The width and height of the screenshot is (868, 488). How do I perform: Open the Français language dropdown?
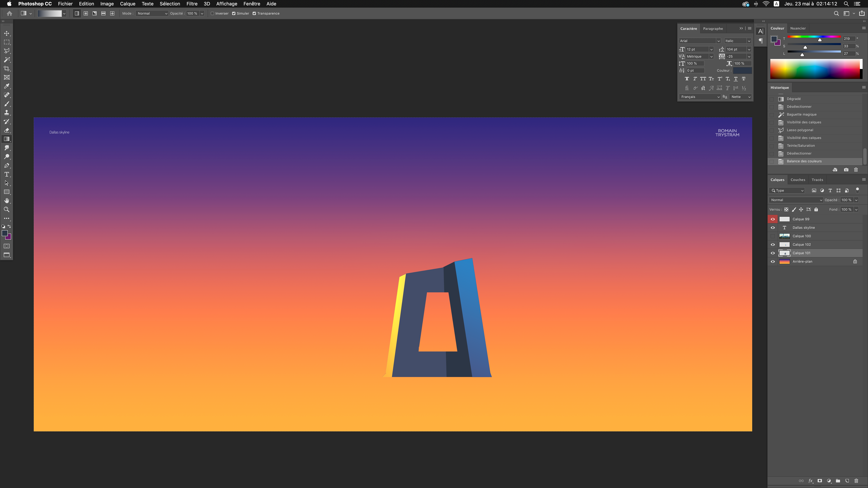[700, 97]
